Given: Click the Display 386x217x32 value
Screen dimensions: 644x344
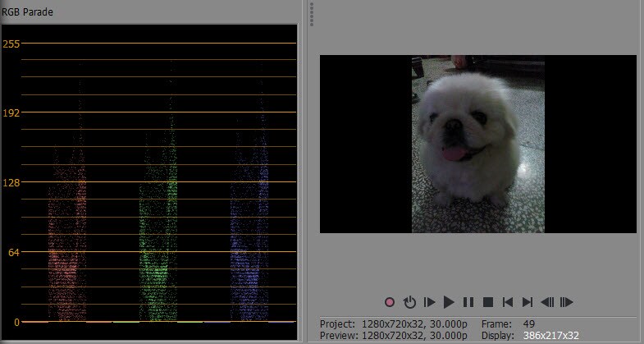Looking at the screenshot, I should click(550, 335).
